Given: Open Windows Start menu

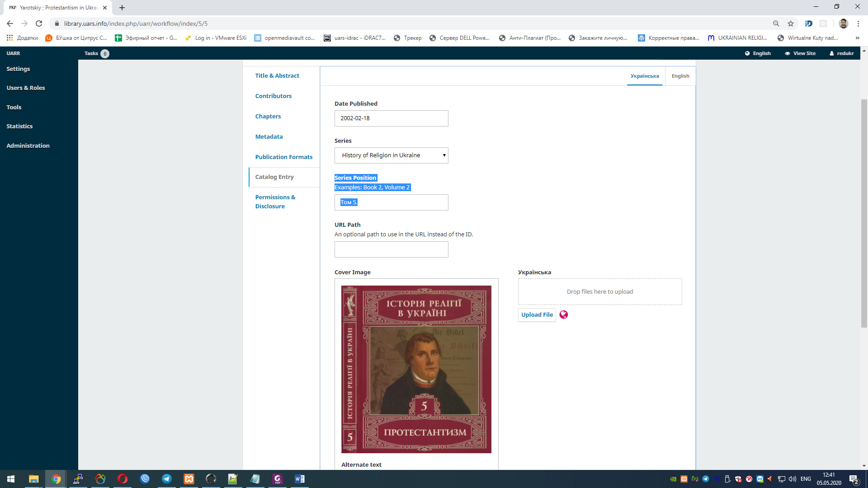Looking at the screenshot, I should click(11, 479).
